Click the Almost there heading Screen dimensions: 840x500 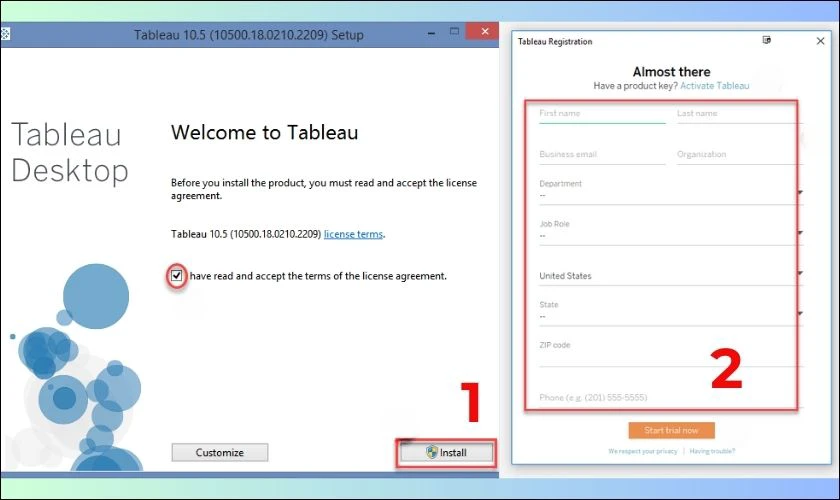tap(671, 72)
